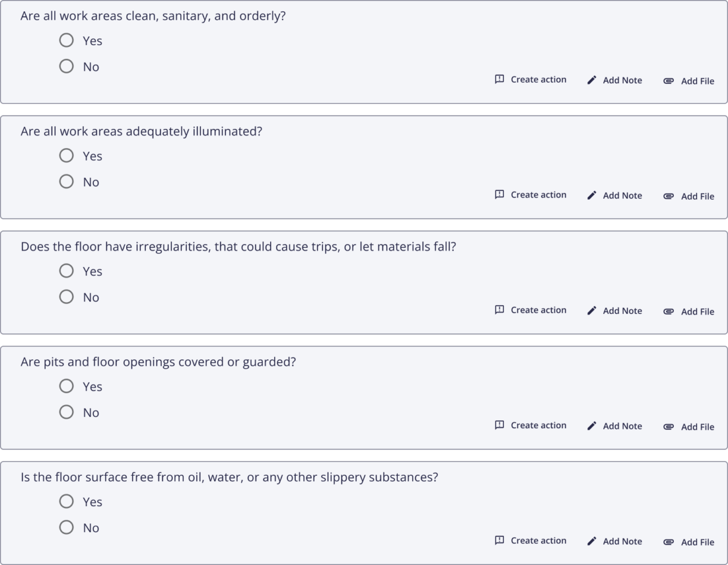Viewport: 728px width, 565px height.
Task: Select No for work areas clean and orderly
Action: [x=67, y=66]
